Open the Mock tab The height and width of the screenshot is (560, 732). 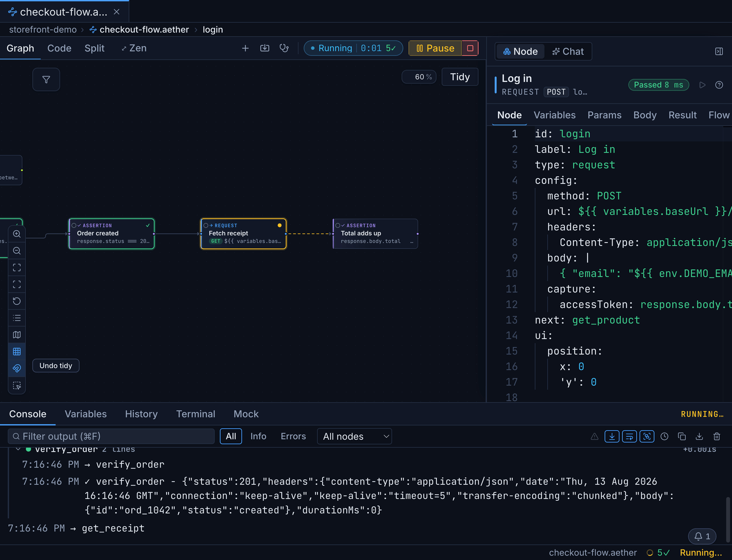(246, 414)
